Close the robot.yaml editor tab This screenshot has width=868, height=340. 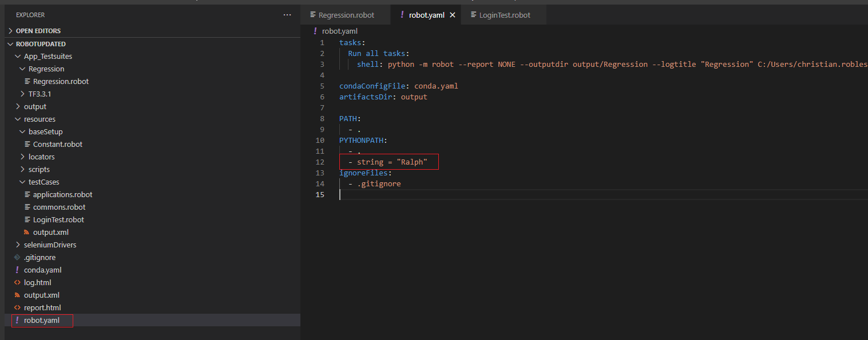tap(453, 15)
